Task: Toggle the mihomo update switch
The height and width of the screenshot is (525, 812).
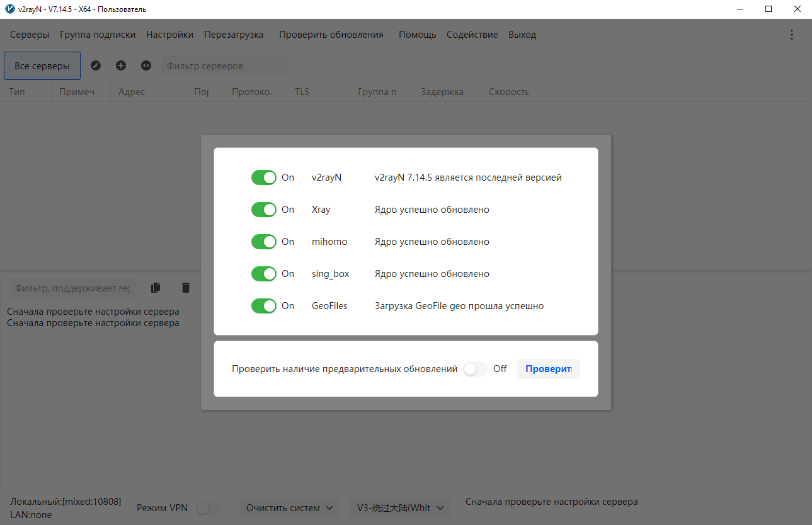Action: [x=264, y=242]
